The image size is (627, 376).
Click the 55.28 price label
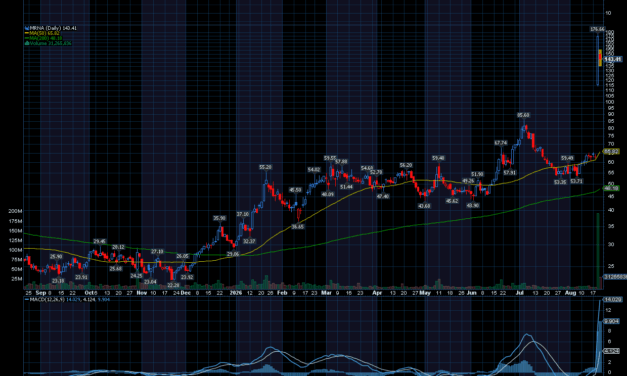pos(266,167)
